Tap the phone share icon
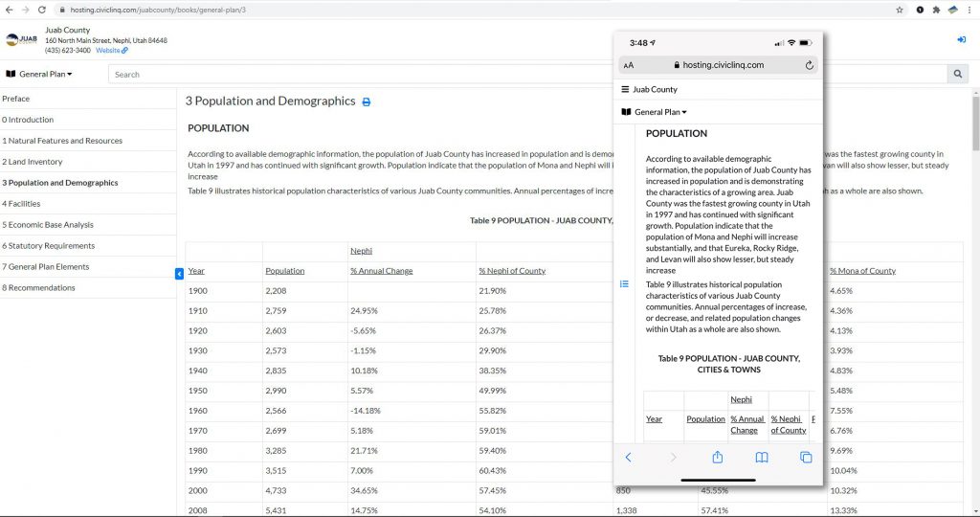This screenshot has height=517, width=980. coord(718,457)
